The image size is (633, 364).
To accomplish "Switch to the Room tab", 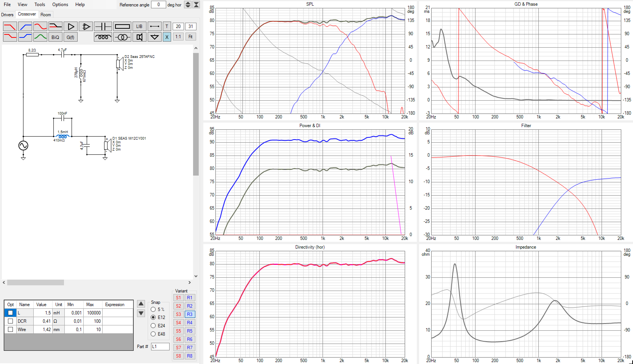I will click(x=45, y=15).
